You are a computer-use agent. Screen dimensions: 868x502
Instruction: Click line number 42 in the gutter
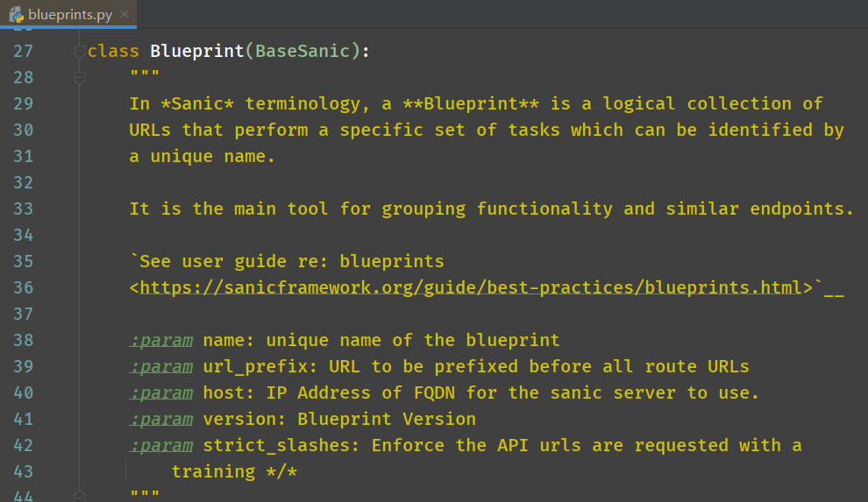tap(24, 445)
